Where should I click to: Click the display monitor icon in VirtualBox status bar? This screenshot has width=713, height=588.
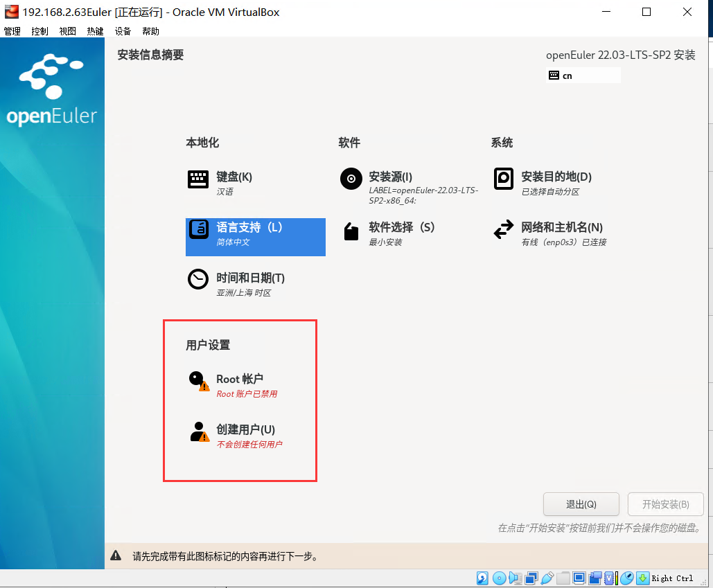tap(579, 578)
